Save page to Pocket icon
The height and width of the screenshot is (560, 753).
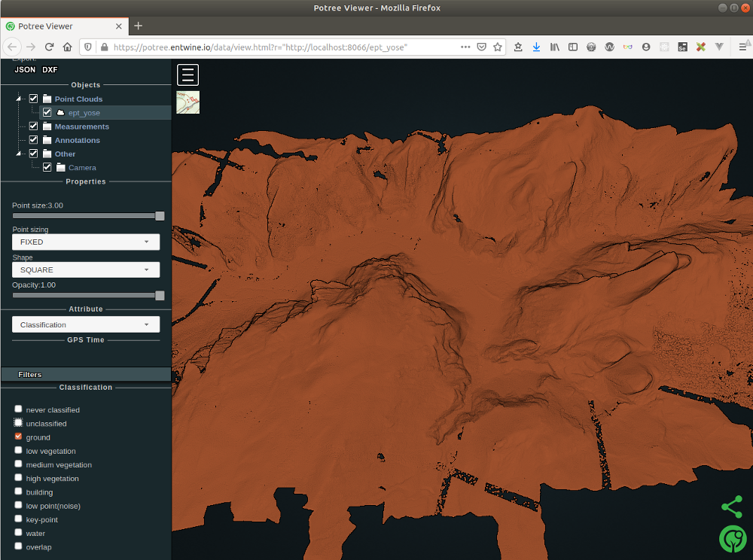482,47
